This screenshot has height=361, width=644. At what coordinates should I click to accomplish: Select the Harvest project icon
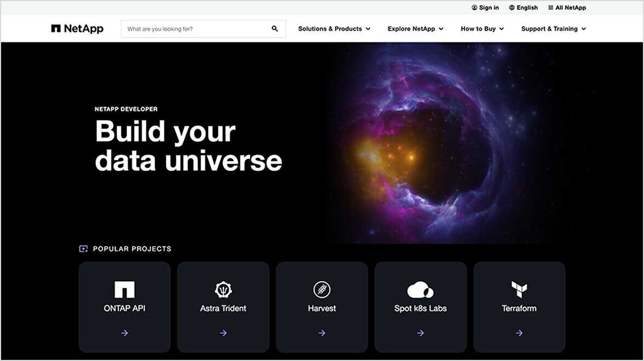coord(321,289)
